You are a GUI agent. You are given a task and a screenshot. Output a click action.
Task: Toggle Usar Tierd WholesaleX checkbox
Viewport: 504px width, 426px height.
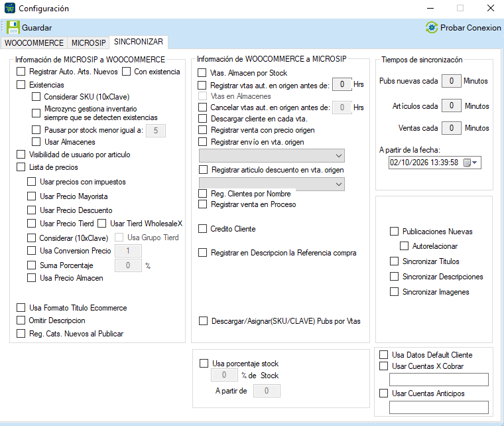click(102, 224)
